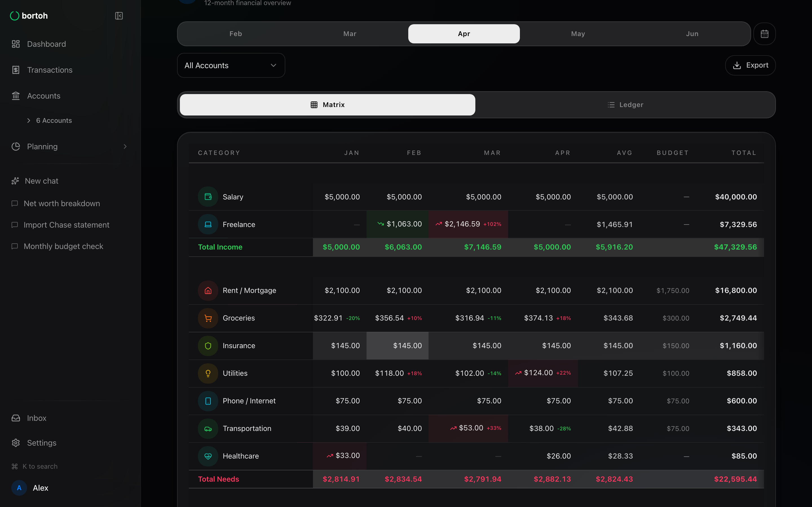This screenshot has width=812, height=507.
Task: Click the Utilities lightbulb icon
Action: 208,373
